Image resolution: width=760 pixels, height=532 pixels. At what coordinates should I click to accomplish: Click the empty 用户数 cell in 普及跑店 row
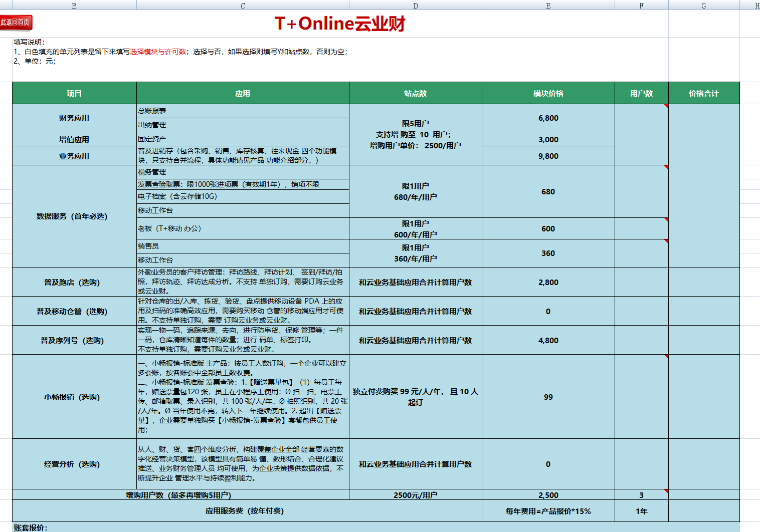[x=642, y=282]
